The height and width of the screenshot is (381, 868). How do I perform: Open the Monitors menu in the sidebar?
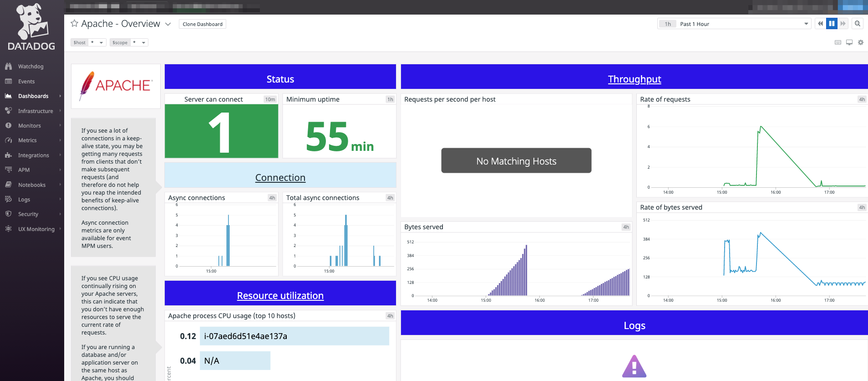click(30, 126)
